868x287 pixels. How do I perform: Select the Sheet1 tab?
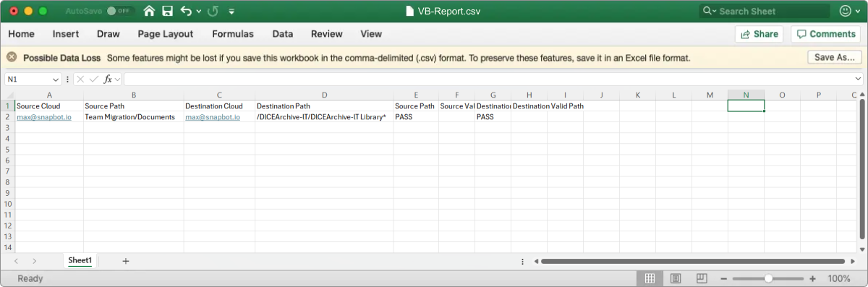tap(80, 260)
